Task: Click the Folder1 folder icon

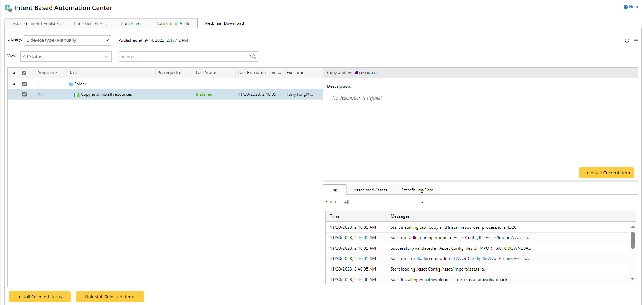Action: click(71, 84)
